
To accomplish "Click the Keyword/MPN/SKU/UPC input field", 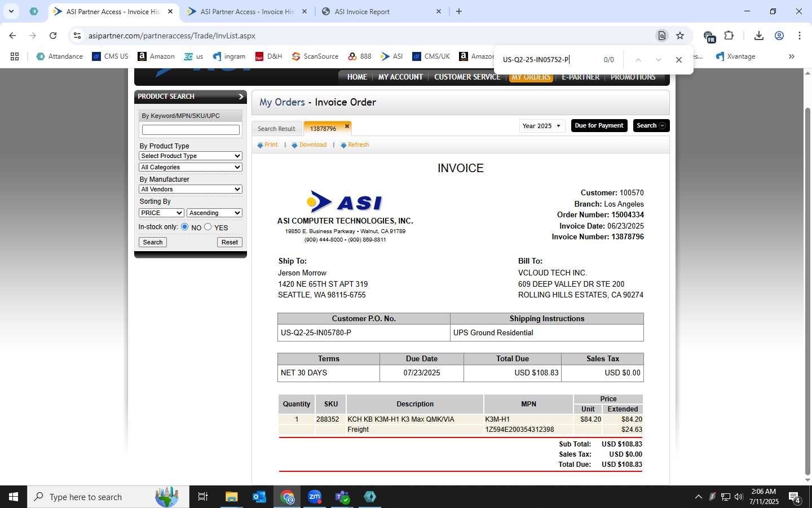I will [191, 130].
